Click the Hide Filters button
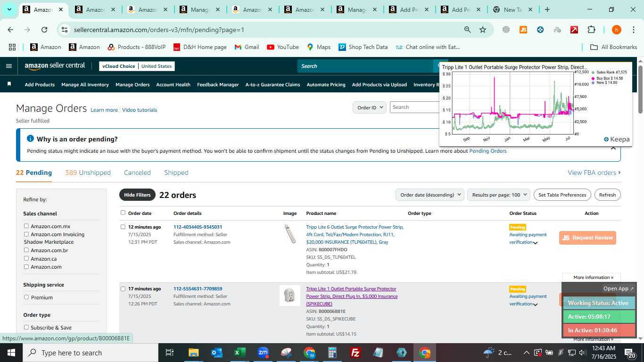 point(137,195)
